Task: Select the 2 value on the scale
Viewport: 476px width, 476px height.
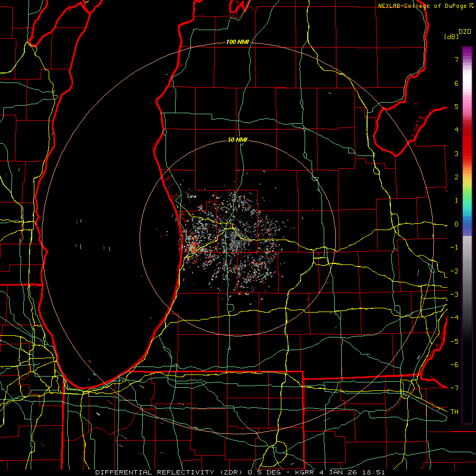Action: tap(456, 177)
